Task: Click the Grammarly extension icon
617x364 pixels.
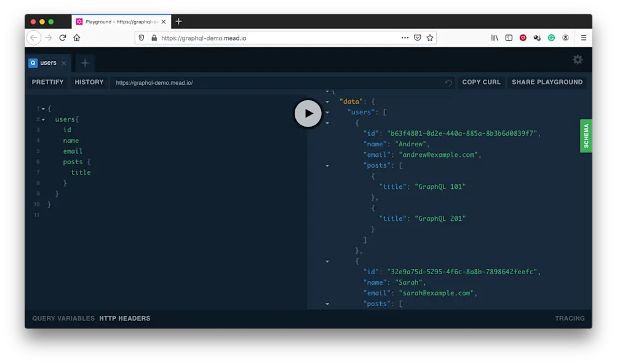Action: (551, 38)
